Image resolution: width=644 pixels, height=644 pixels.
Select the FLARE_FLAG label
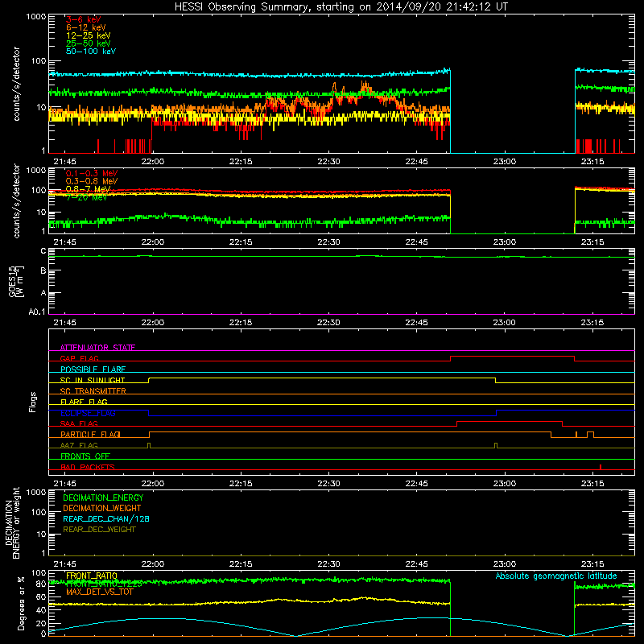[x=84, y=402]
